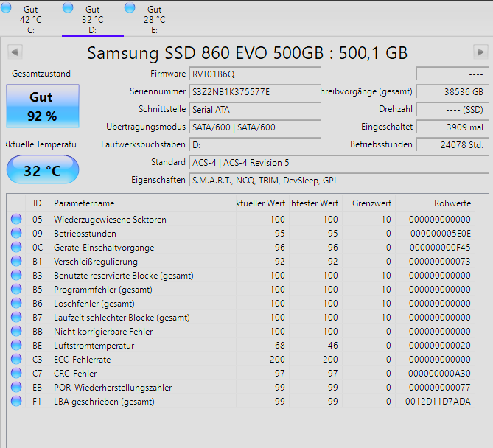
Task: Click the Laufwerksbuchstaben field D:
Action: pyautogui.click(x=254, y=145)
